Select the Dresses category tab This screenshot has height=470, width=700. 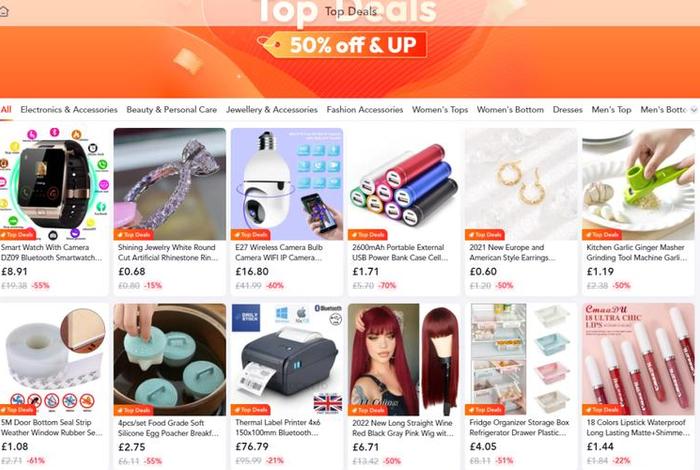point(567,110)
